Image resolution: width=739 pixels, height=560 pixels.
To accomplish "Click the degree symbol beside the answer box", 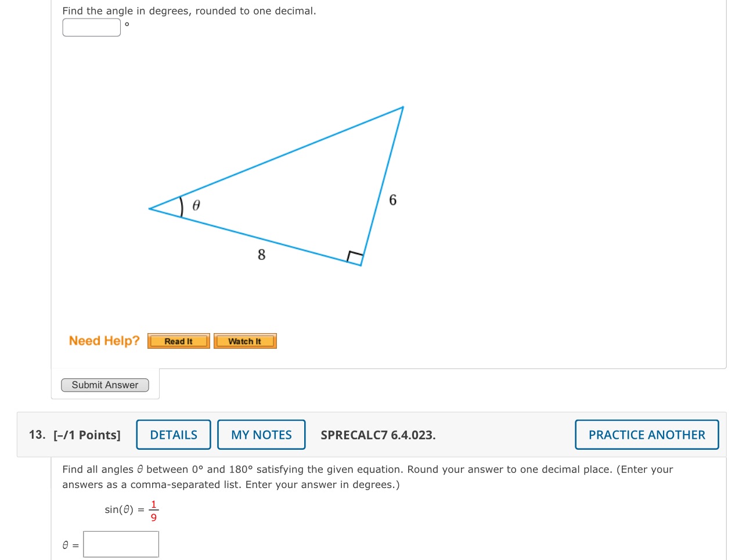I will [x=127, y=25].
